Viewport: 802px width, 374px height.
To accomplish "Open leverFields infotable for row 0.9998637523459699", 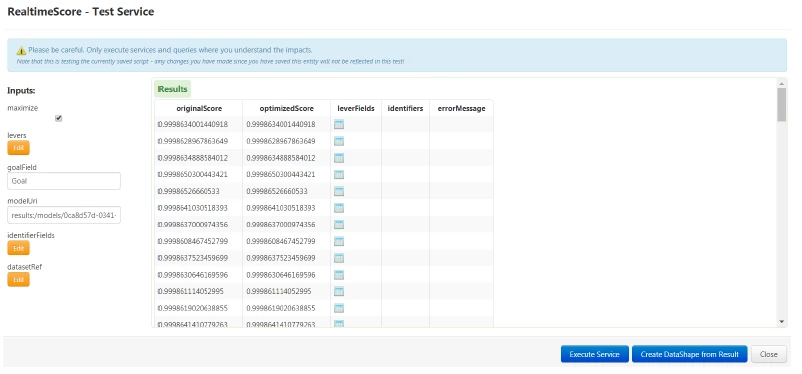I will 339,258.
